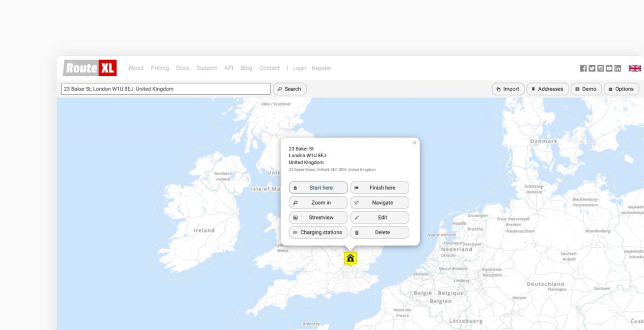Viewport: 644px width, 330px height.
Task: Register a new RouteXL account
Action: tap(321, 68)
